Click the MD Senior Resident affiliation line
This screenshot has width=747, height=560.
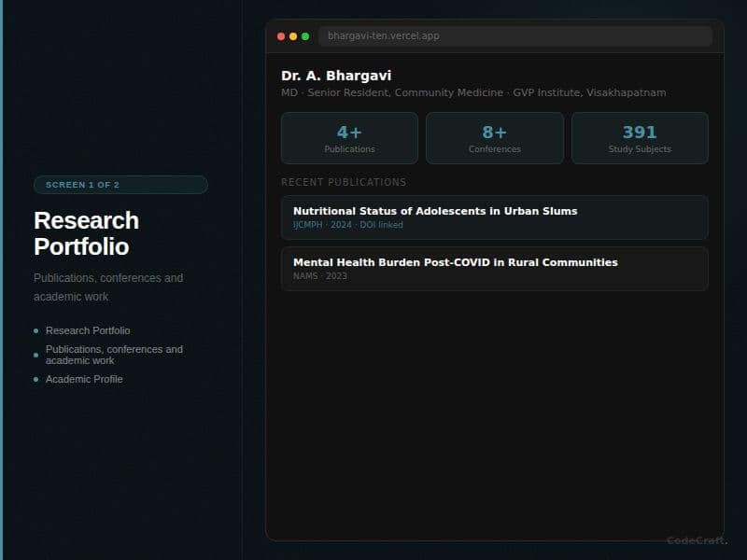point(473,92)
